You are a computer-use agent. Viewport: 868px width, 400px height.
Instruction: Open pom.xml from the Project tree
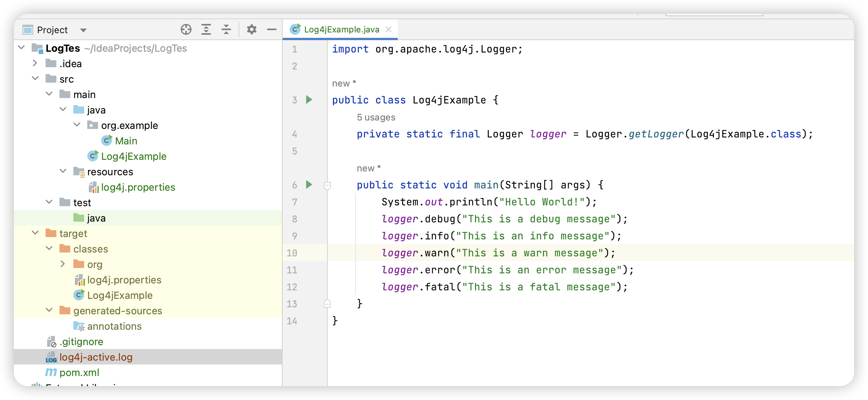click(x=79, y=372)
